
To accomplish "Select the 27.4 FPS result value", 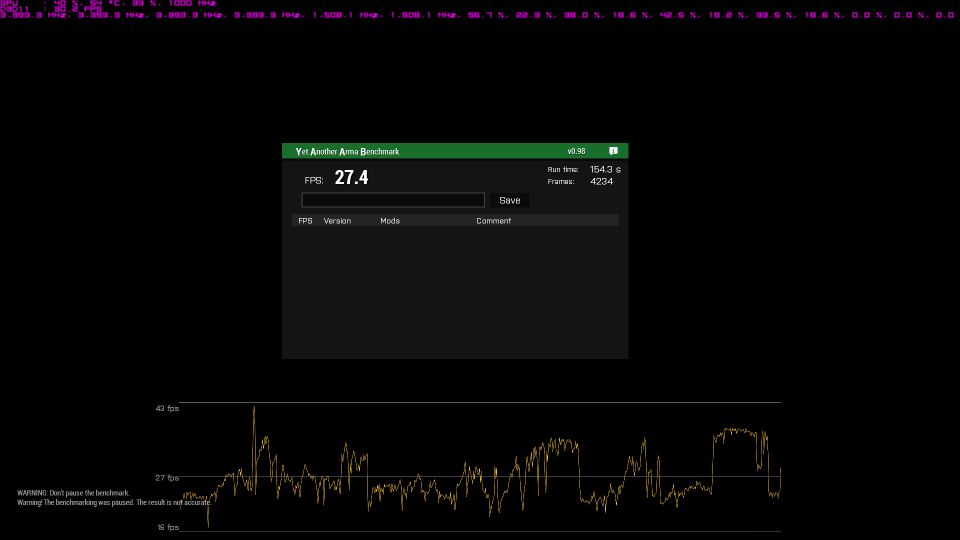I will (351, 178).
